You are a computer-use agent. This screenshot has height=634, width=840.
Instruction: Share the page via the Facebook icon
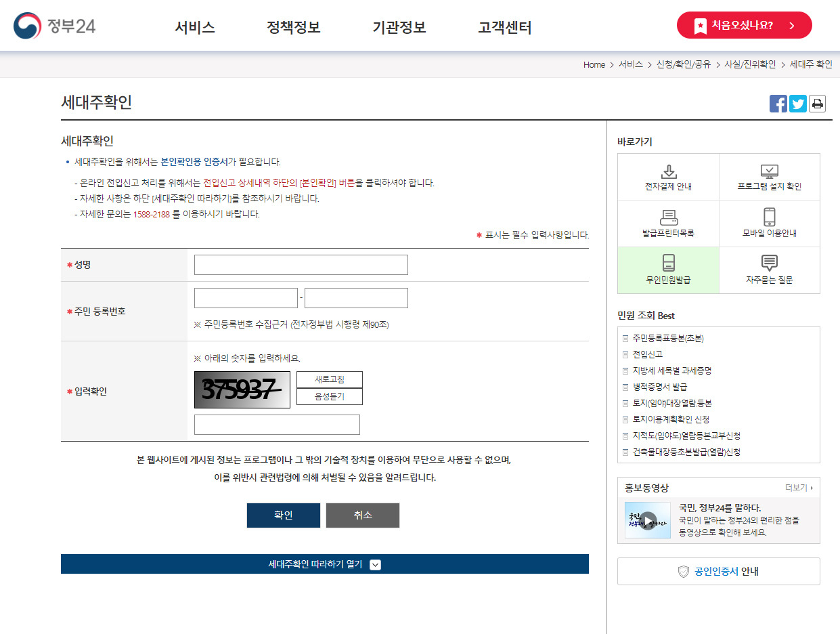778,104
